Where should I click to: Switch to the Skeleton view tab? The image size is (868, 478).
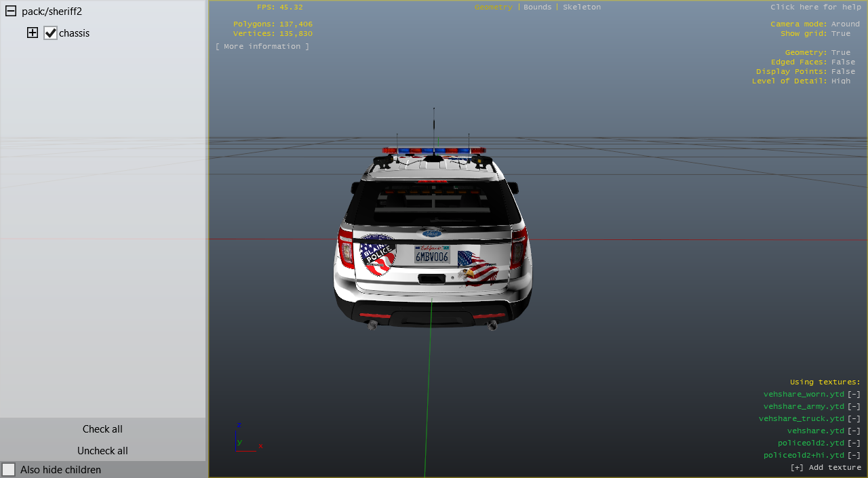tap(581, 7)
